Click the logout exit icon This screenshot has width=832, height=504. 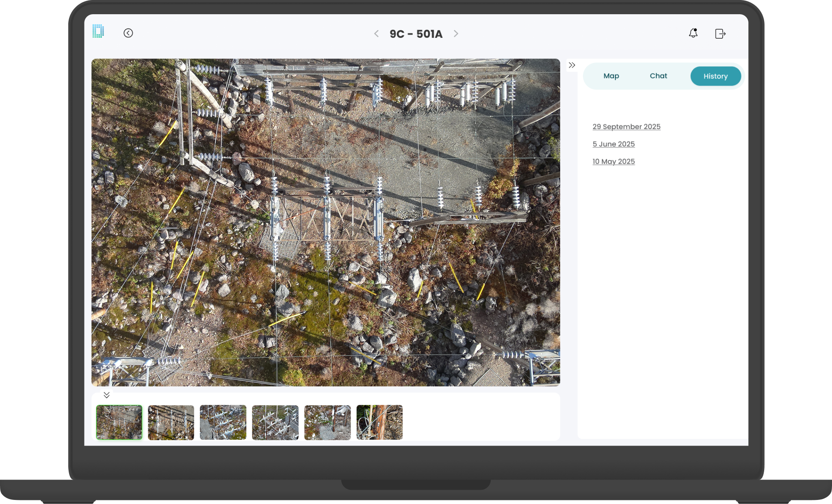click(720, 34)
